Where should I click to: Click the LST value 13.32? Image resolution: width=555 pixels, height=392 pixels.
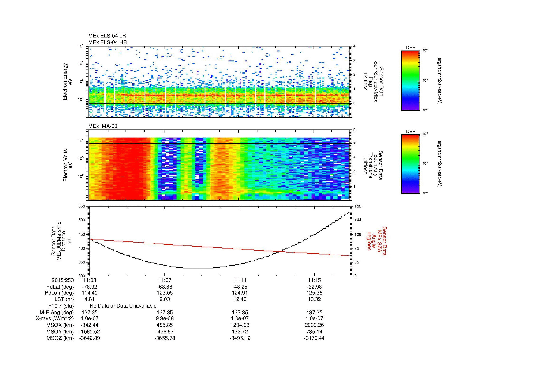tap(314, 300)
